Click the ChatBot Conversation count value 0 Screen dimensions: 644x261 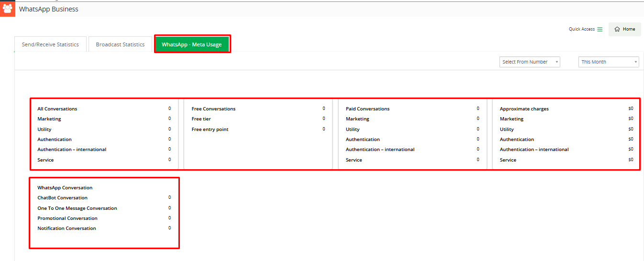click(169, 197)
